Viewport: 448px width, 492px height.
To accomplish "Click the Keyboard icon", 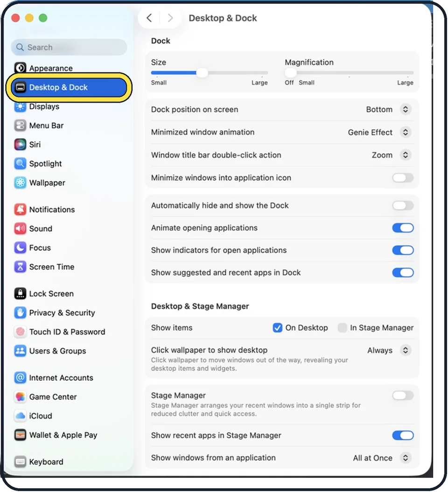I will coord(21,462).
